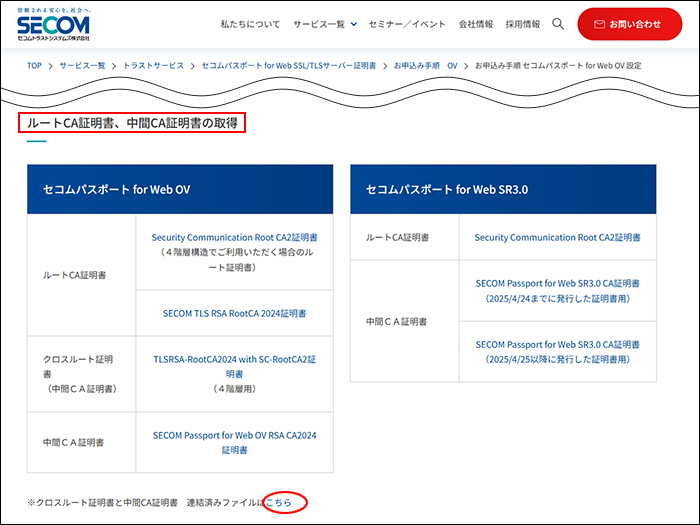
Task: Click the SECOM logo in the header
Action: click(54, 25)
